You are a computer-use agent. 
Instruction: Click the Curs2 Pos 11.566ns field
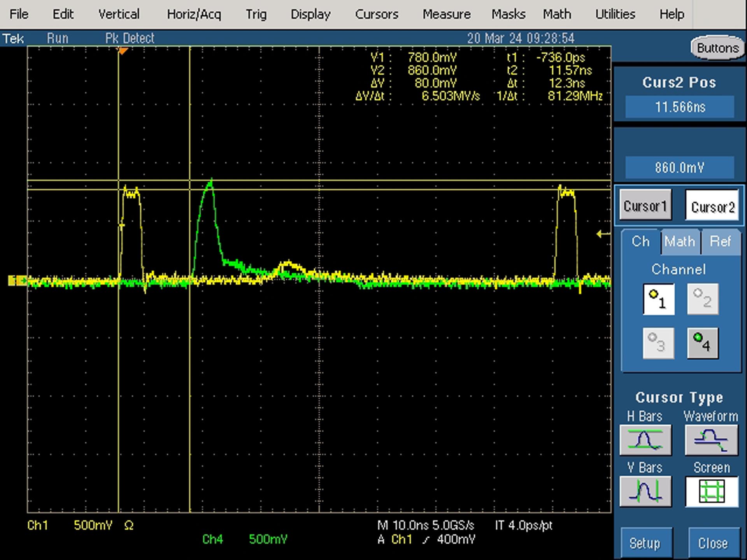[680, 107]
